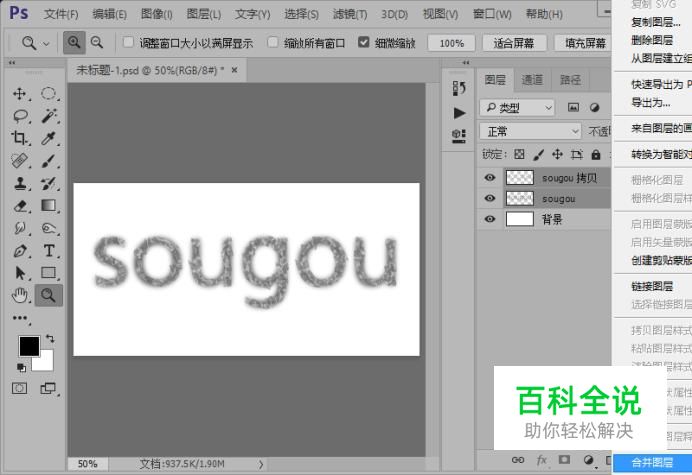The height and width of the screenshot is (475, 692).
Task: Select the Crop tool
Action: click(x=19, y=138)
